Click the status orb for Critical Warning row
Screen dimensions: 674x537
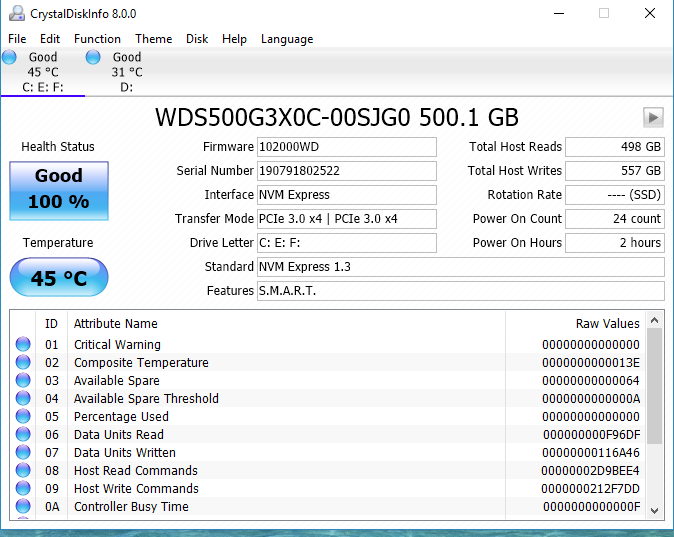click(x=23, y=344)
